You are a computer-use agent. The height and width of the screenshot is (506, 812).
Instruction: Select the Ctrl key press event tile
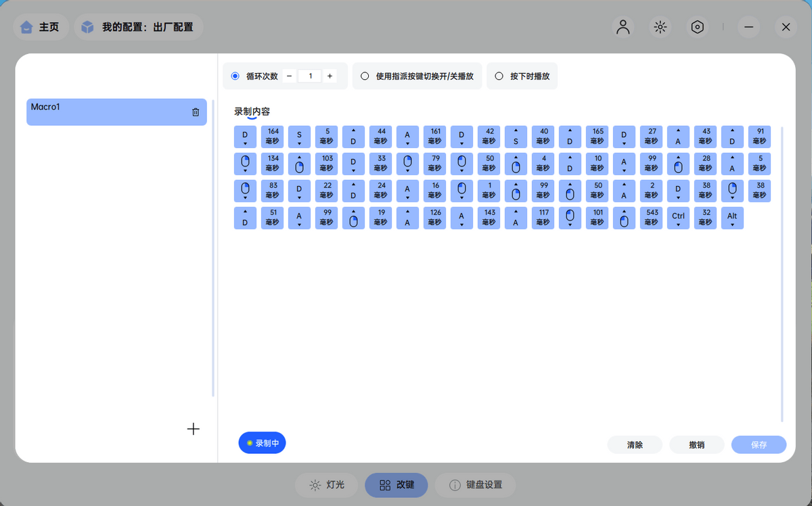click(x=678, y=218)
